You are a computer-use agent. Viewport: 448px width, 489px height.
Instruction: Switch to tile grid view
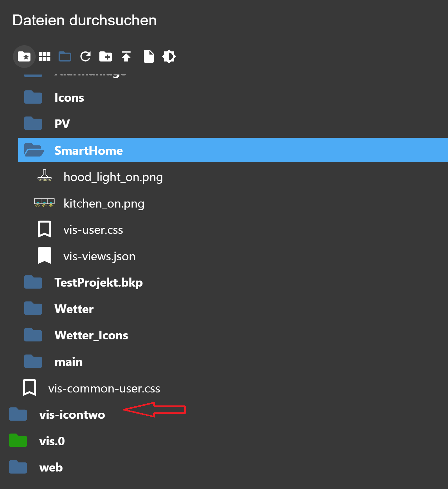(45, 56)
